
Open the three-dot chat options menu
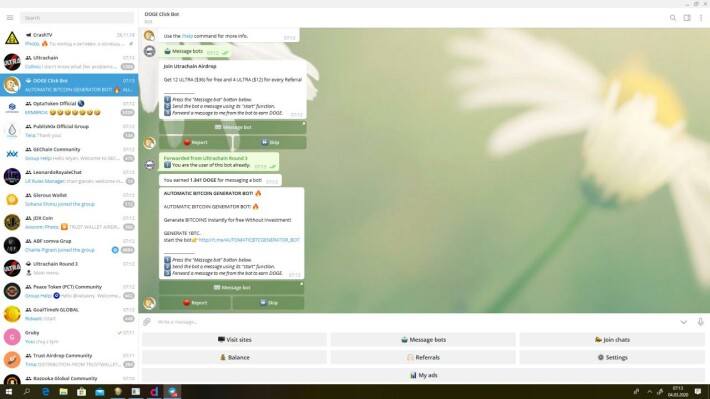(701, 18)
